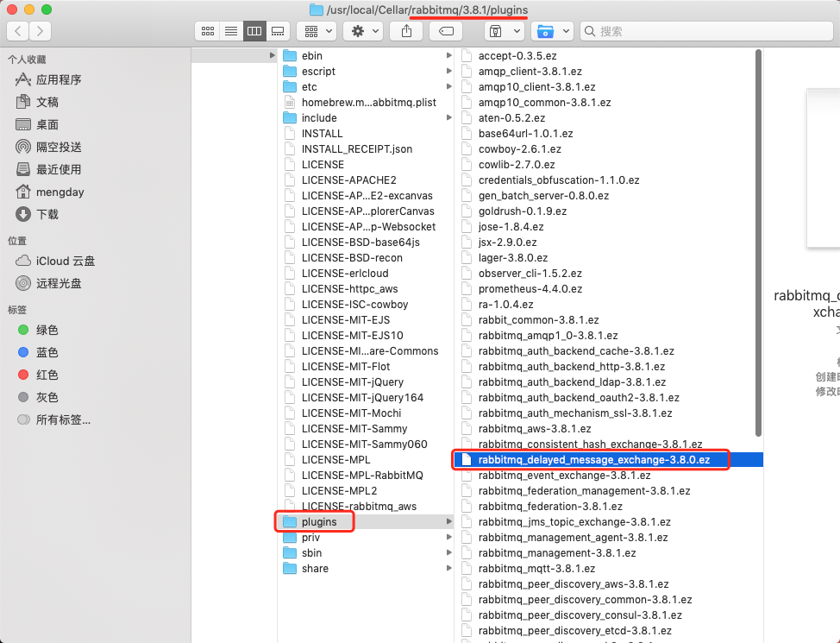Open the trash-style toolbar dropdown
This screenshot has width=840, height=643.
(505, 31)
